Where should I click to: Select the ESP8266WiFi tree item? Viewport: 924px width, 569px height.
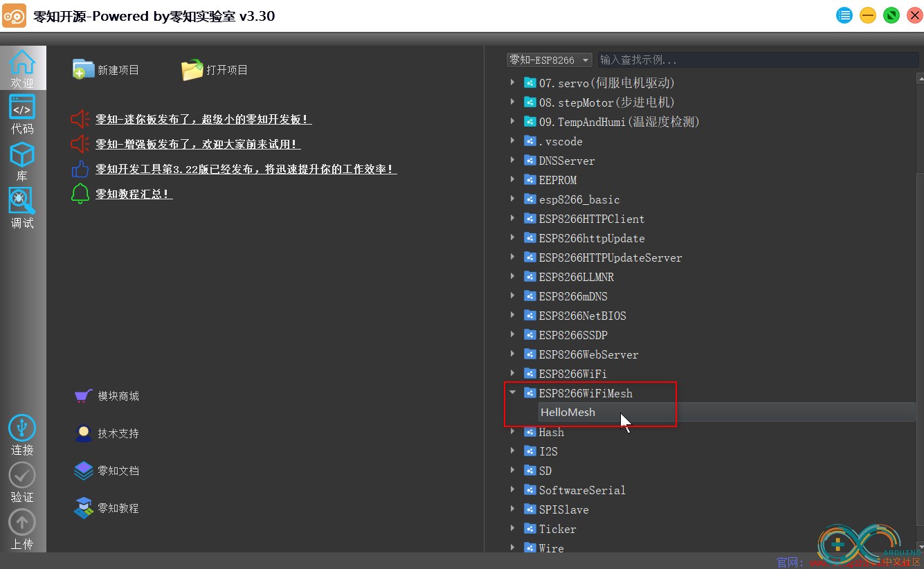tap(573, 373)
